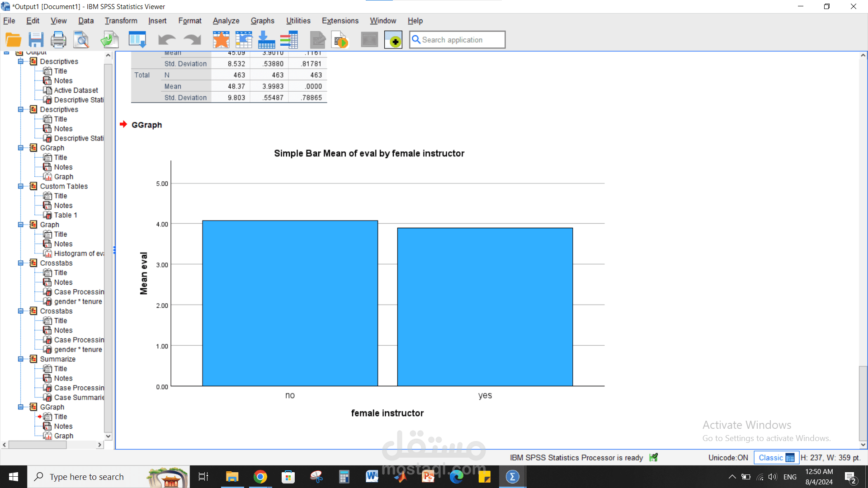The image size is (868, 488).
Task: Click the blue 'no' bar in chart
Action: click(x=290, y=303)
